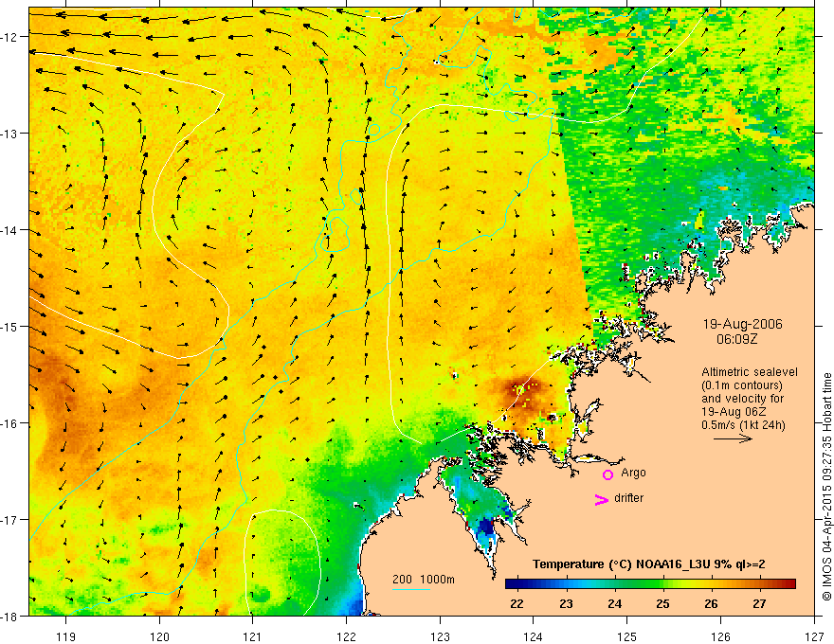The height and width of the screenshot is (644, 834).
Task: Click the longitude axis label '120'
Action: coord(159,636)
